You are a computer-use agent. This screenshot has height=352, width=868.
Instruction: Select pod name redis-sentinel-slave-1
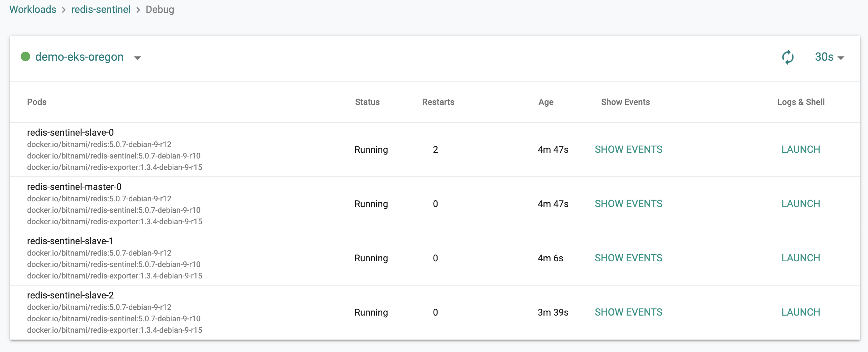click(70, 241)
